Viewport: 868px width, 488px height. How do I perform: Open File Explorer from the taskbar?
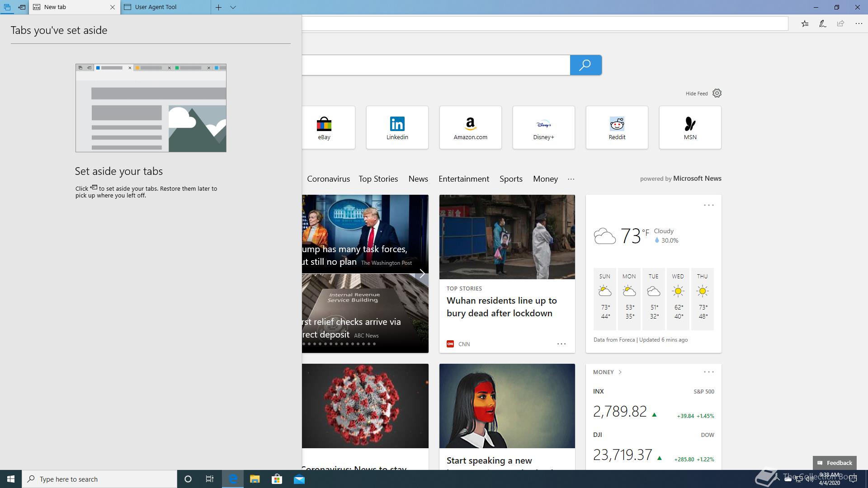pyautogui.click(x=255, y=479)
